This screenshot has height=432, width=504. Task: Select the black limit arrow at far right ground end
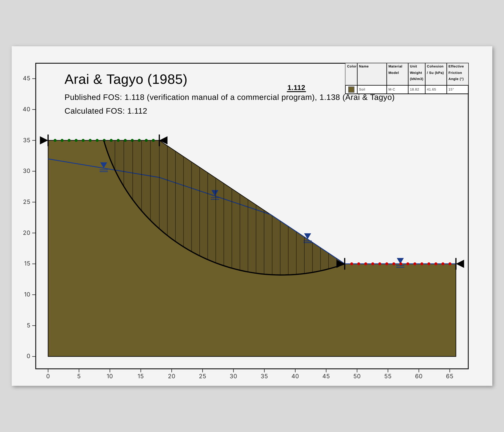tap(460, 264)
